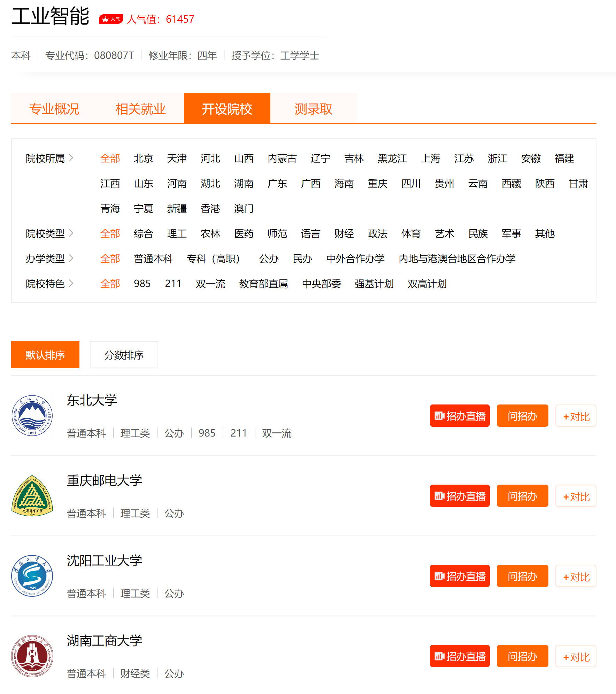Filter school type by 师范
This screenshot has width=616, height=694.
click(277, 233)
